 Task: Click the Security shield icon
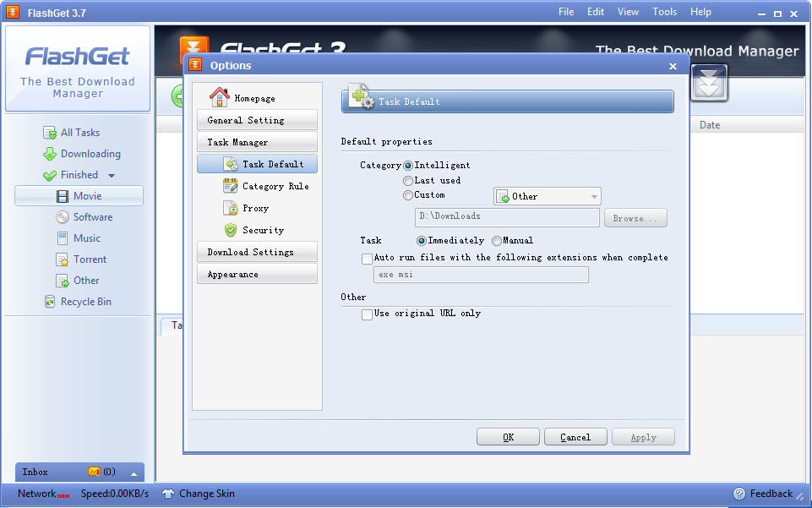point(231,230)
